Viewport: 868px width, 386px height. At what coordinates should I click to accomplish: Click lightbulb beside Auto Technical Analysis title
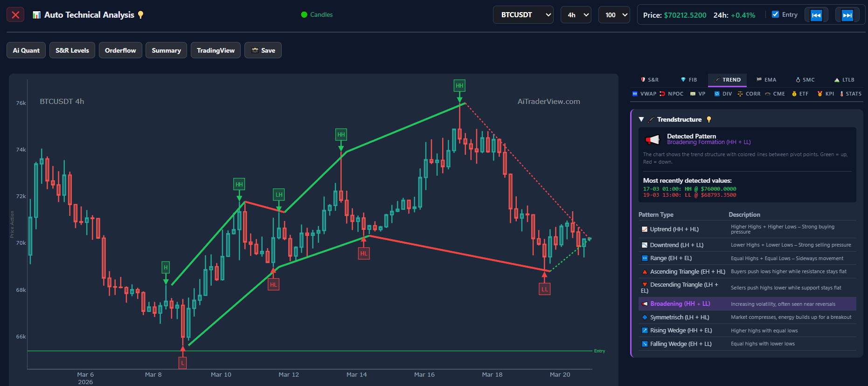tap(140, 15)
